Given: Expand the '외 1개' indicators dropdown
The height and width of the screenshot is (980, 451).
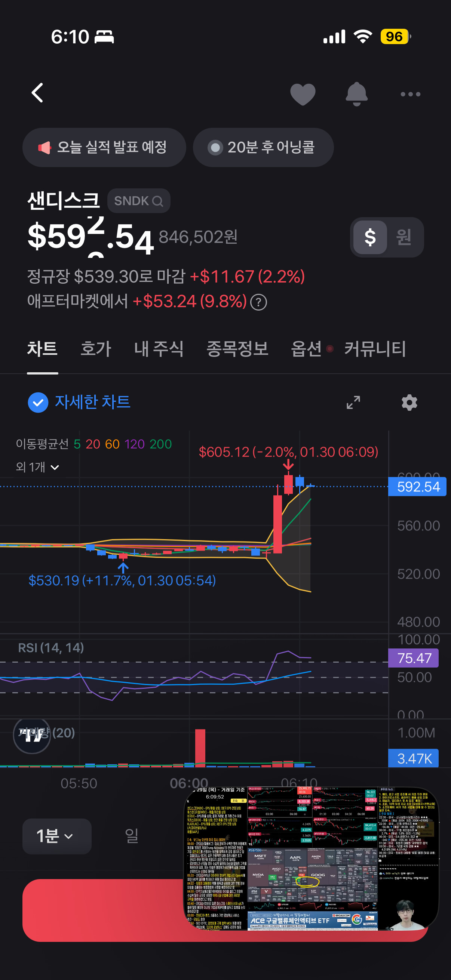Looking at the screenshot, I should 38,467.
